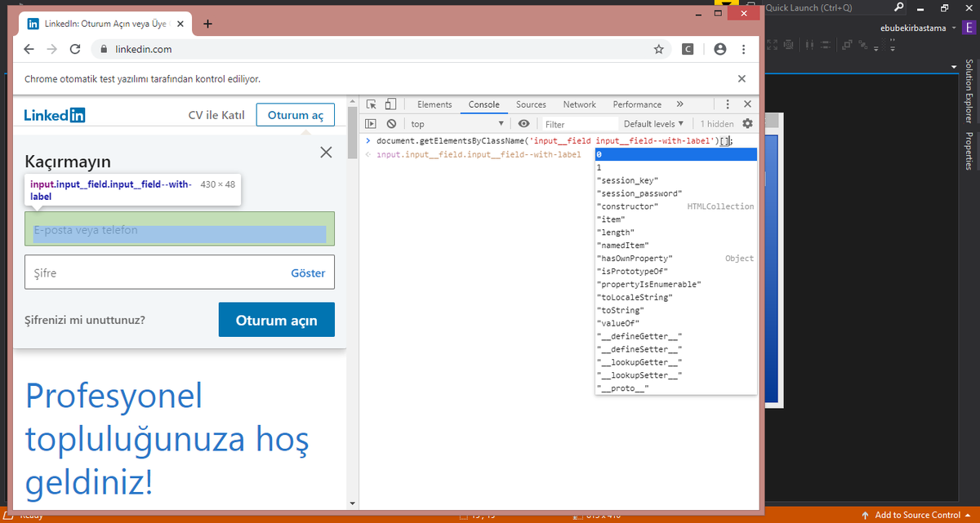Switch to the Network tab
980x523 pixels.
coord(579,104)
